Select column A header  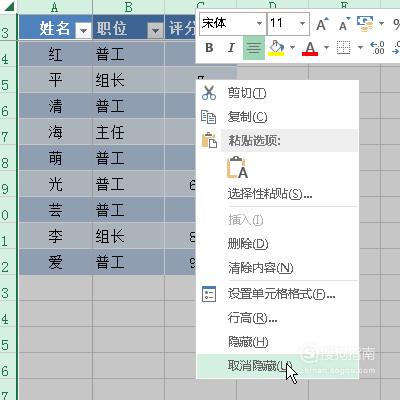pos(55,6)
